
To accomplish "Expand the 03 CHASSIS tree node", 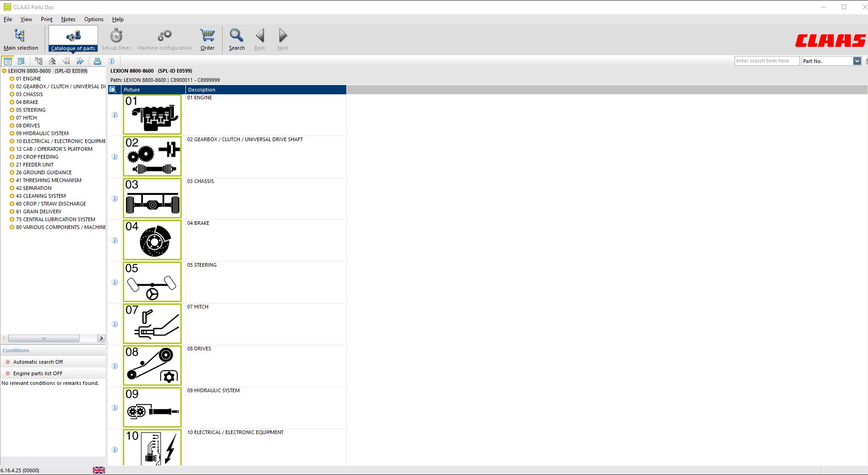I will click(12, 94).
